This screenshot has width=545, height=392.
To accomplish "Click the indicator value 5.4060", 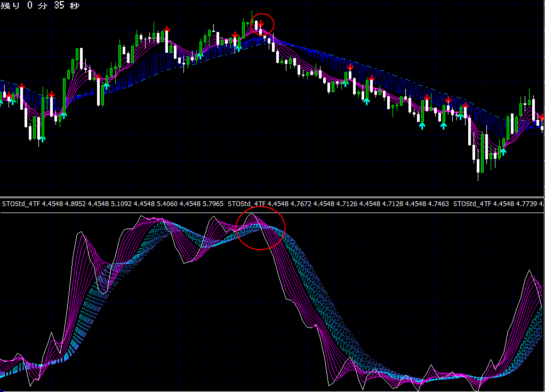I will 167,204.
